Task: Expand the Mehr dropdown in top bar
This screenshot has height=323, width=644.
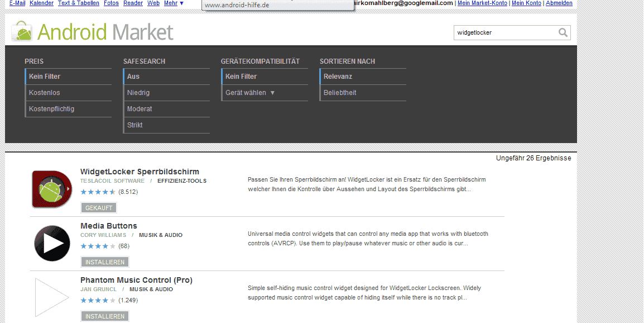Action: click(x=174, y=3)
